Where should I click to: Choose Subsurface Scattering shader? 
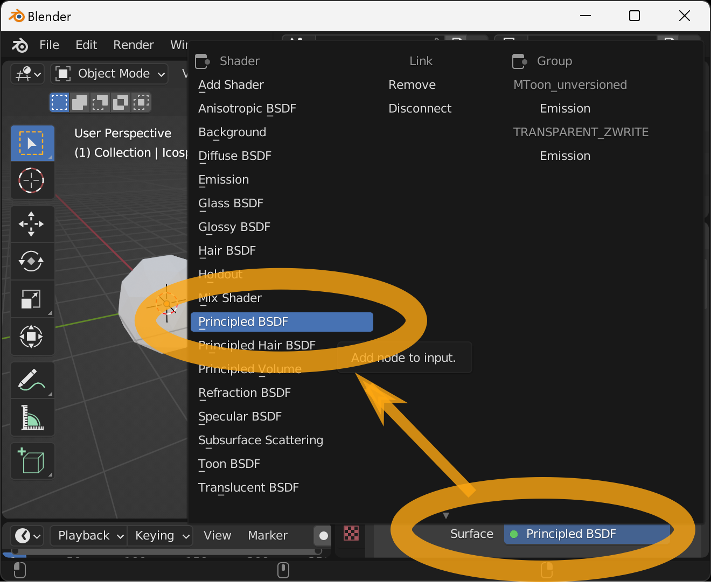(261, 440)
